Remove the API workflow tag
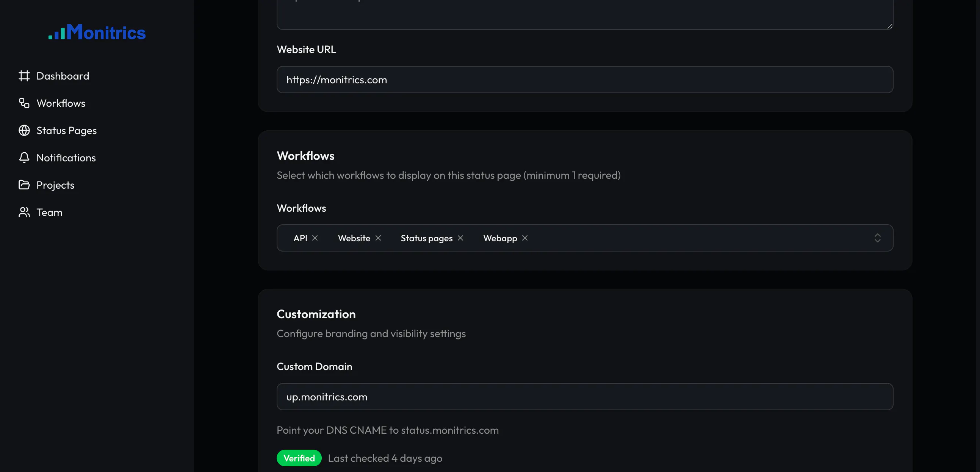This screenshot has height=472, width=980. pyautogui.click(x=315, y=238)
